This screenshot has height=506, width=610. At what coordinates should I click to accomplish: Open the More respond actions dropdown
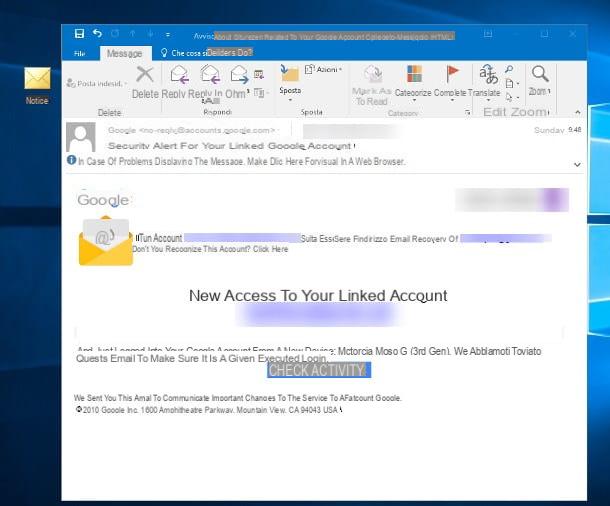pos(261,93)
